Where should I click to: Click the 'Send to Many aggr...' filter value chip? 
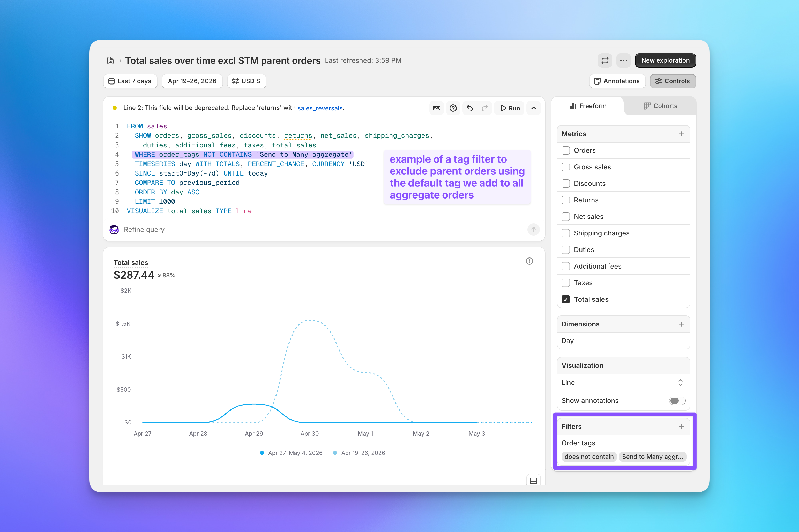coord(652,457)
